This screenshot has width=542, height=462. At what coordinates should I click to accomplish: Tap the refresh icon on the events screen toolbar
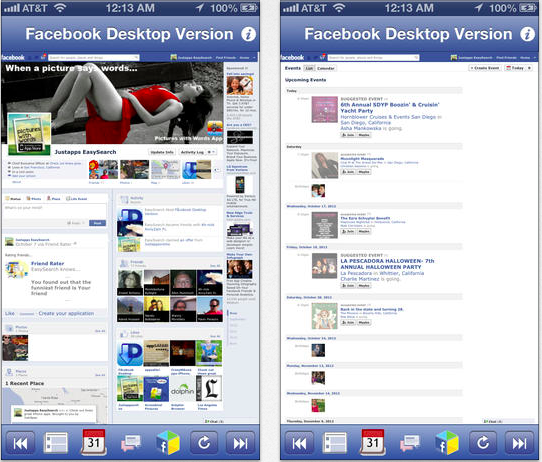pyautogui.click(x=483, y=443)
